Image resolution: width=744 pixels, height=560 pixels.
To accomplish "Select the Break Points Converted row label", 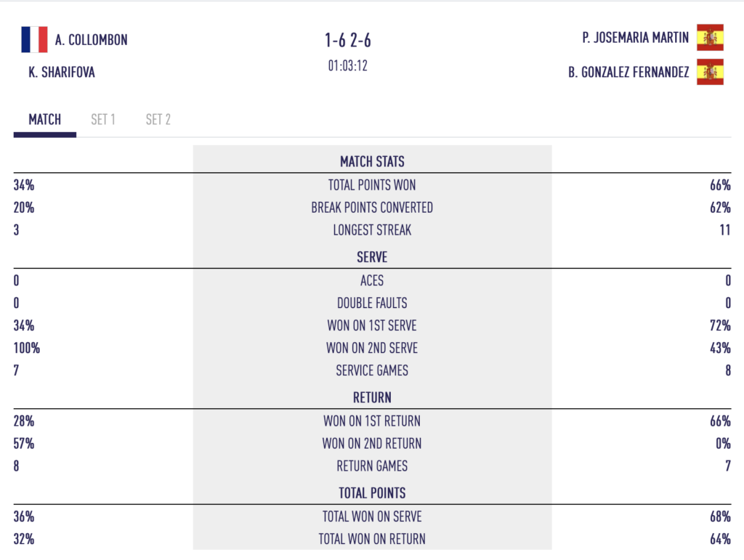I will pos(372,208).
